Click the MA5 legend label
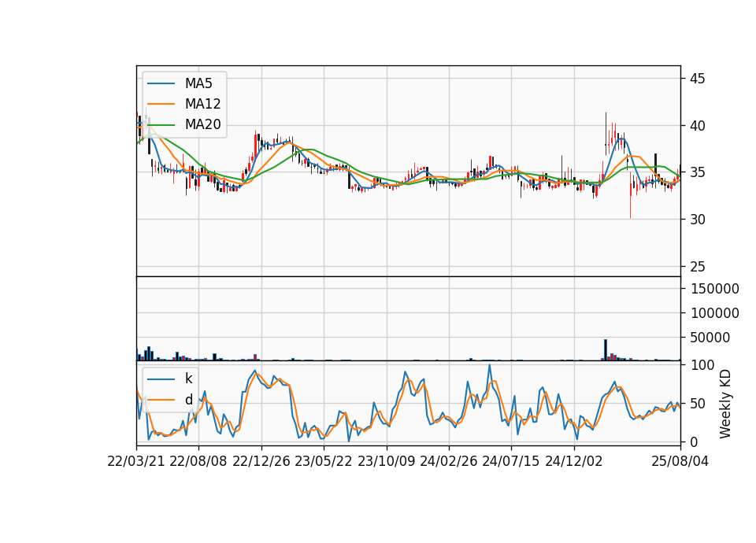 [x=198, y=83]
